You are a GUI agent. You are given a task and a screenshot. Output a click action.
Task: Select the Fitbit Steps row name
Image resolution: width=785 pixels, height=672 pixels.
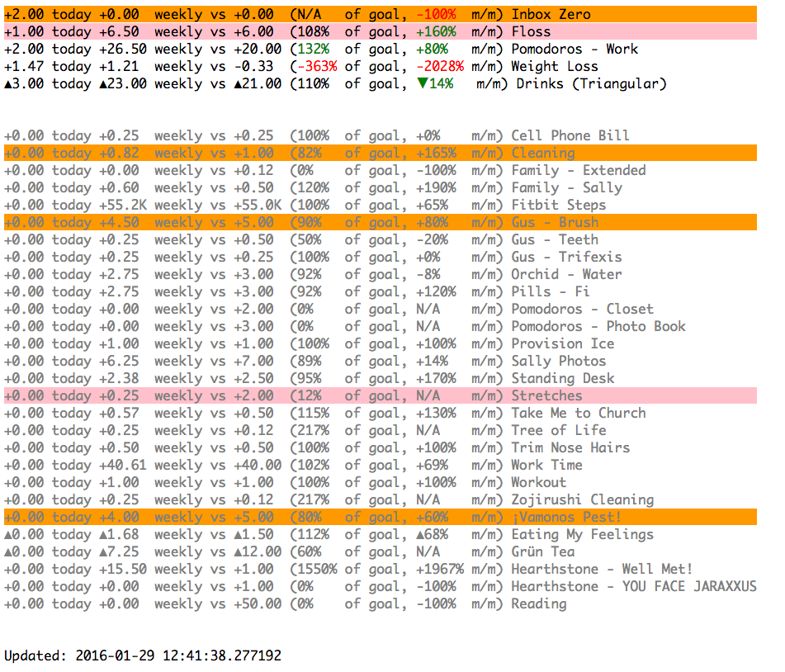558,206
